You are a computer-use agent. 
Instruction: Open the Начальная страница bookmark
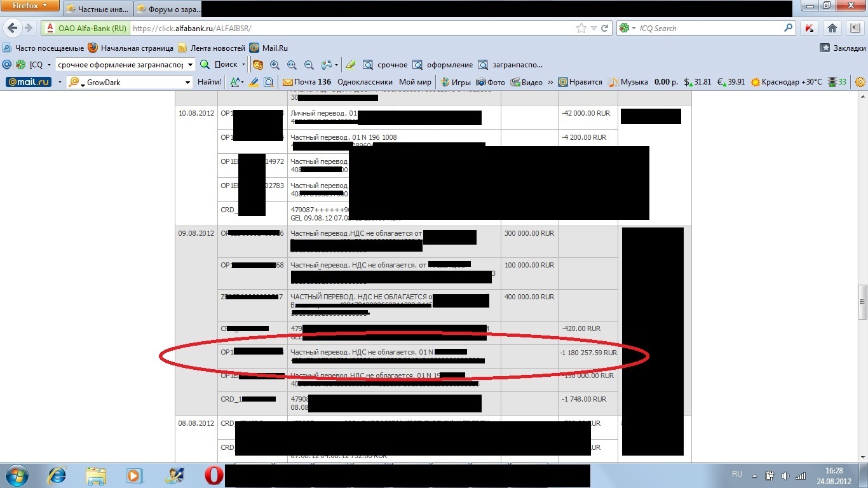tap(130, 48)
